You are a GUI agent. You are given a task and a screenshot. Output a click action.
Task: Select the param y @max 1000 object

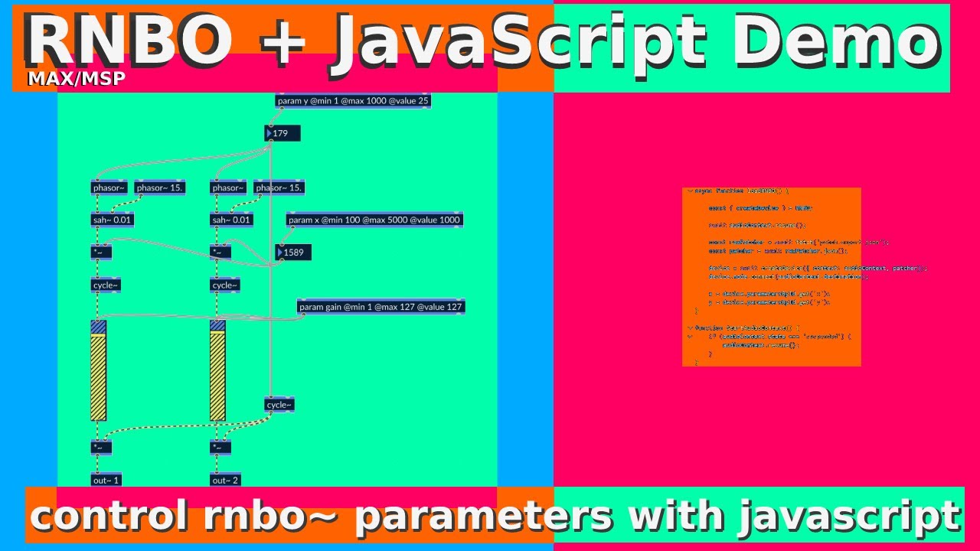(x=354, y=100)
